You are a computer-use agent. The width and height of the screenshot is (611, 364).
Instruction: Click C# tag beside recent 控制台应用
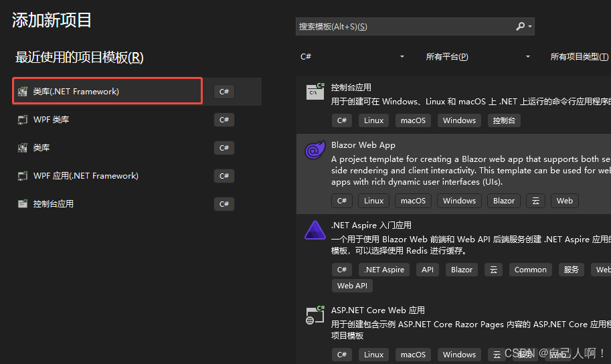click(x=224, y=204)
